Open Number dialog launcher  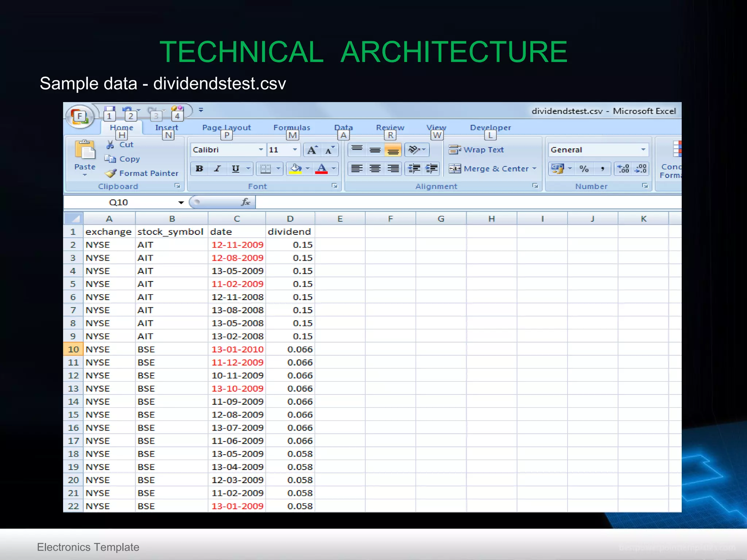(x=645, y=186)
